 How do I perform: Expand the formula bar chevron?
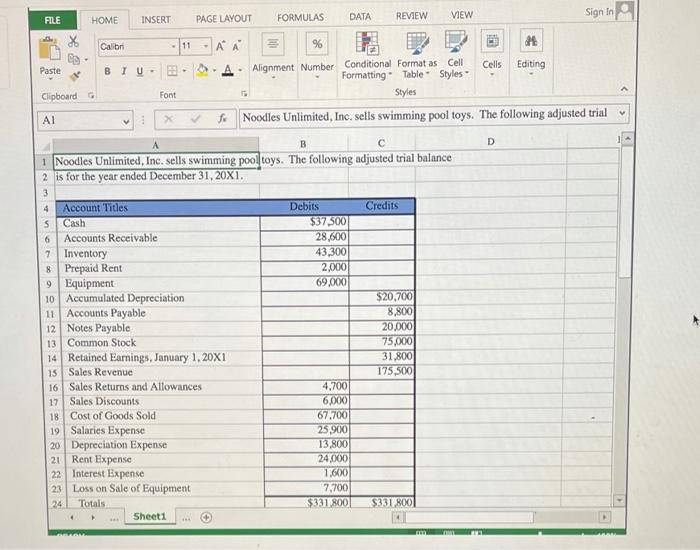coord(622,113)
